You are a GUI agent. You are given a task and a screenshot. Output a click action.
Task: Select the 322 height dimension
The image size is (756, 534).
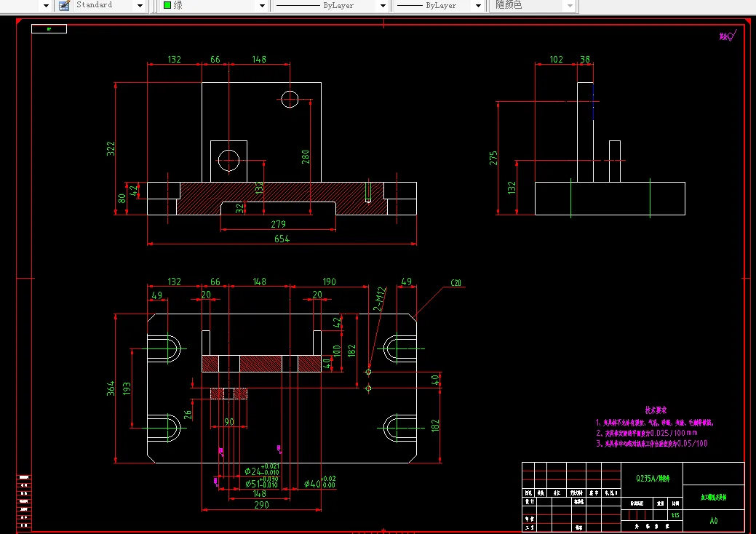111,148
